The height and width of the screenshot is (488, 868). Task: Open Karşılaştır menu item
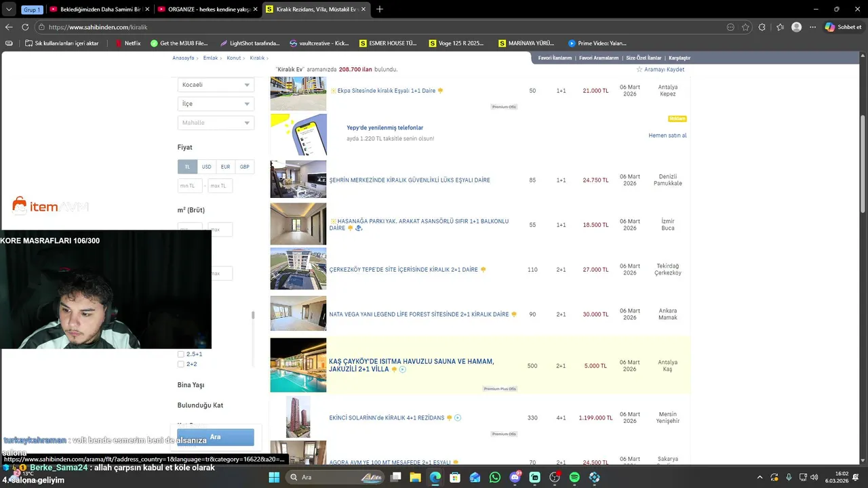(x=679, y=58)
